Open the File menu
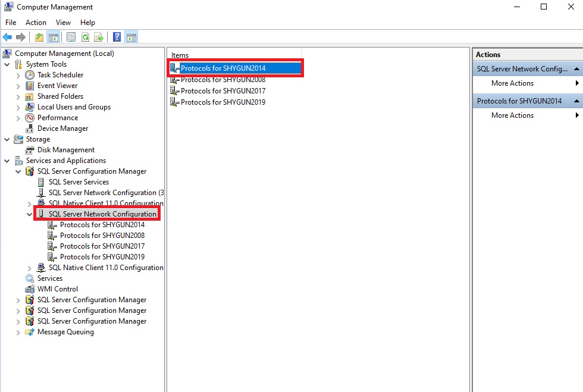583x392 pixels. pyautogui.click(x=11, y=23)
